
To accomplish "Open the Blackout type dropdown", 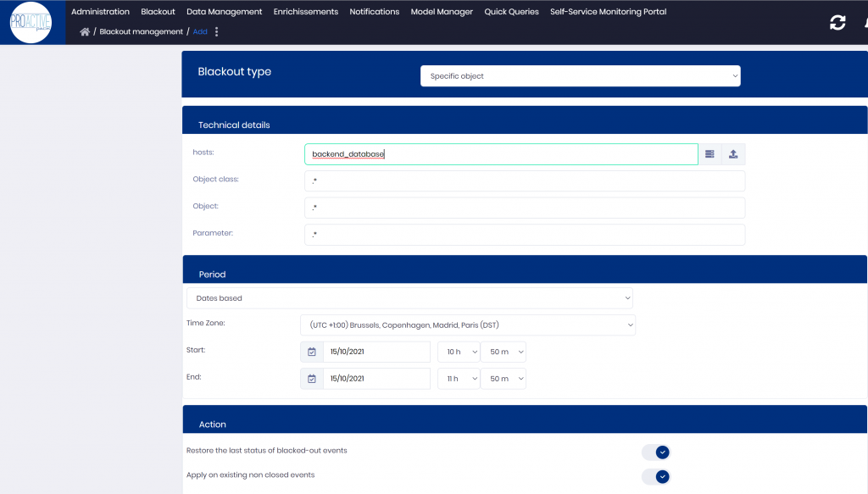I will (580, 76).
